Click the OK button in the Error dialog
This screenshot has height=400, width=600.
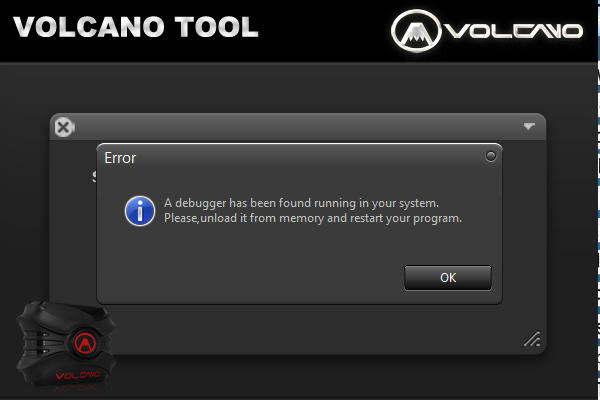point(448,278)
